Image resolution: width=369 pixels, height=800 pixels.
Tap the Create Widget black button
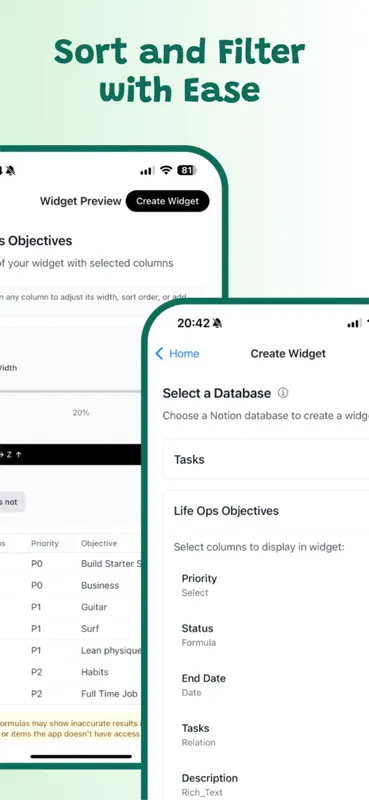click(167, 201)
